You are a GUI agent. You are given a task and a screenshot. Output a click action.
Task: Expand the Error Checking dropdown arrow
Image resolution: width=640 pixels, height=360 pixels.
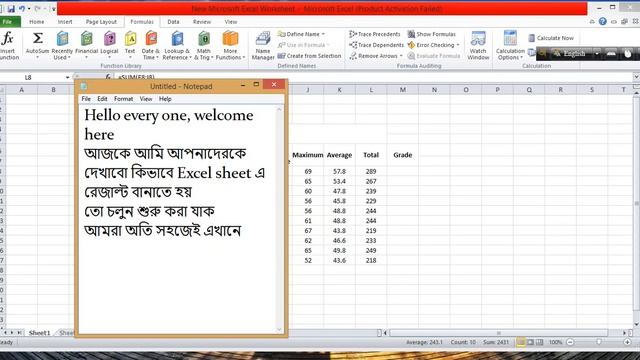pos(458,45)
